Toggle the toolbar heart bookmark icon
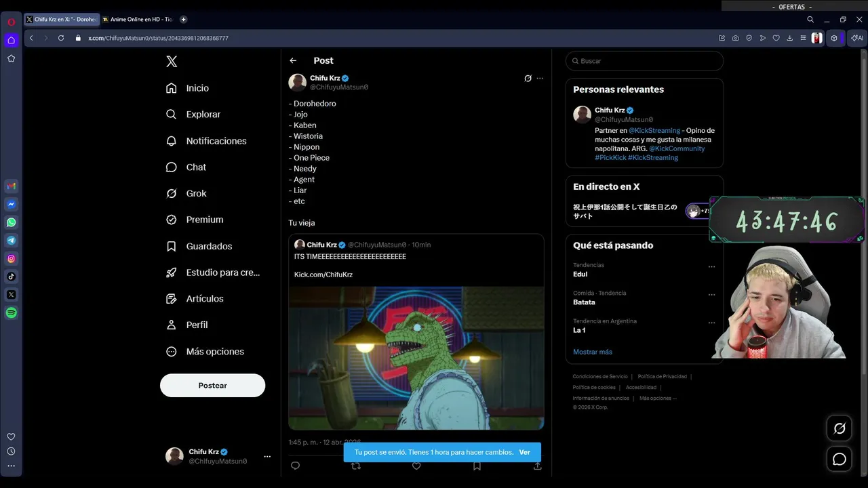Screen dimensions: 868x488 click(776, 38)
